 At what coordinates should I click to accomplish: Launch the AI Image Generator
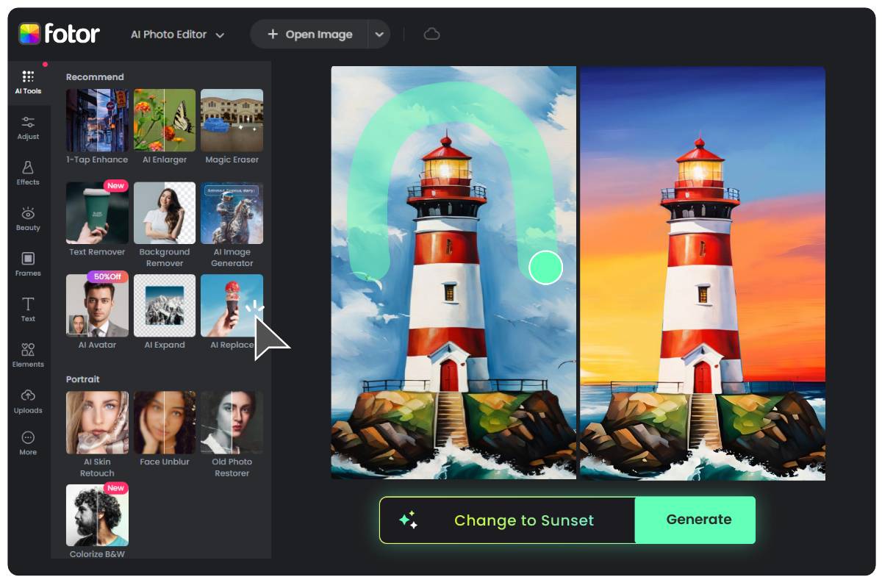pos(232,213)
